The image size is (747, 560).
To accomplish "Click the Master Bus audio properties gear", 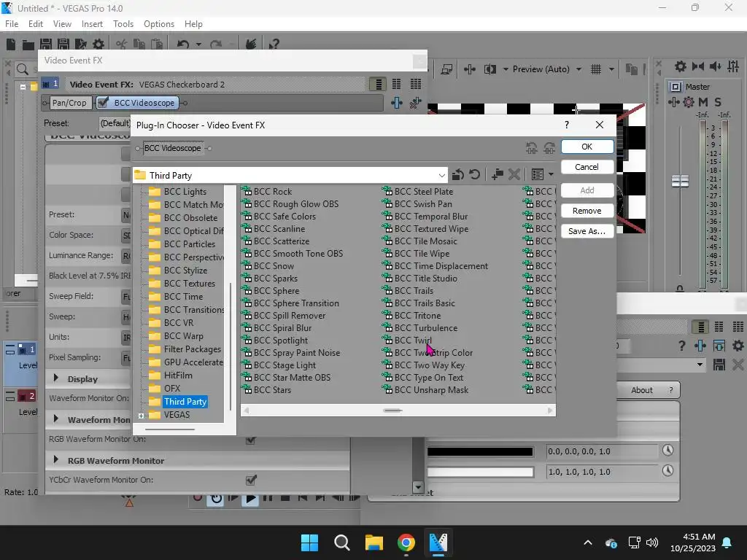I will click(681, 66).
